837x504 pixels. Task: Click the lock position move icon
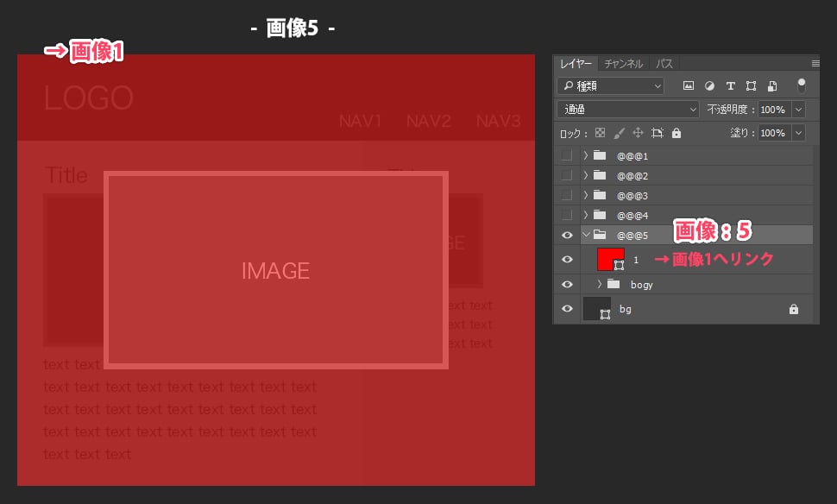click(638, 134)
